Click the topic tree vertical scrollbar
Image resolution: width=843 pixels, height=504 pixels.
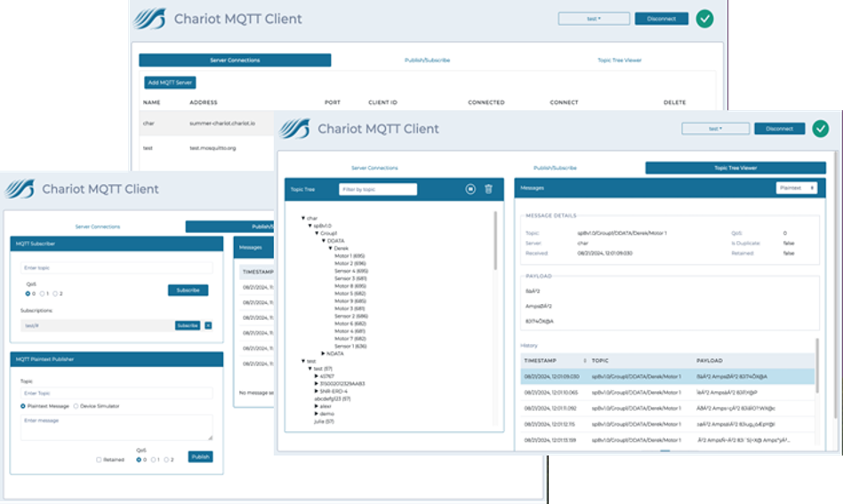pos(495,240)
